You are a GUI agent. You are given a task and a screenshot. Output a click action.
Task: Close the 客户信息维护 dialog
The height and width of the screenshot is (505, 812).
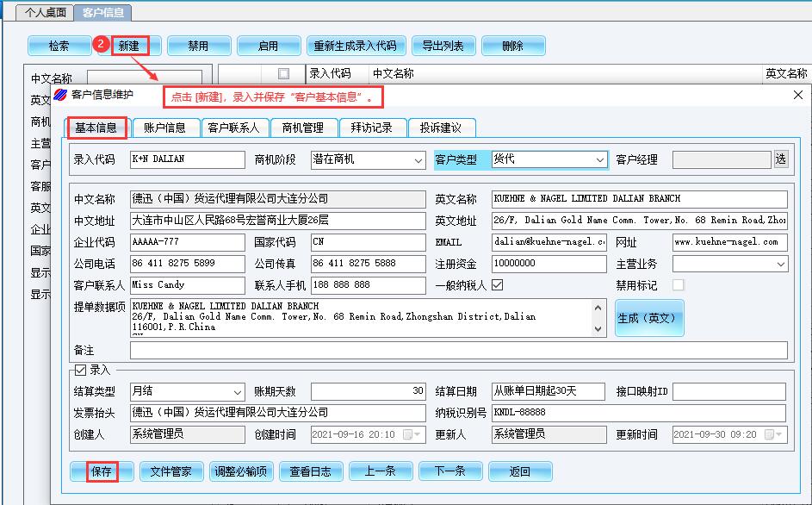click(797, 95)
